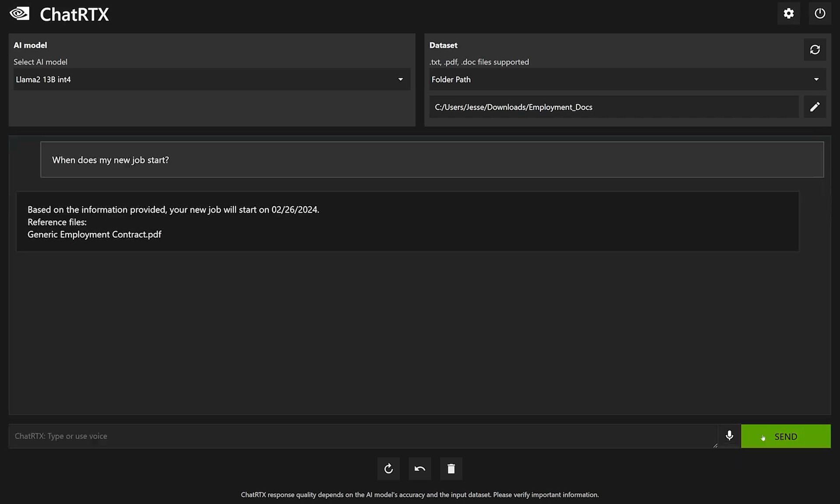Click the NVIDIA logo in the header
This screenshot has height=504, width=840.
pyautogui.click(x=20, y=14)
